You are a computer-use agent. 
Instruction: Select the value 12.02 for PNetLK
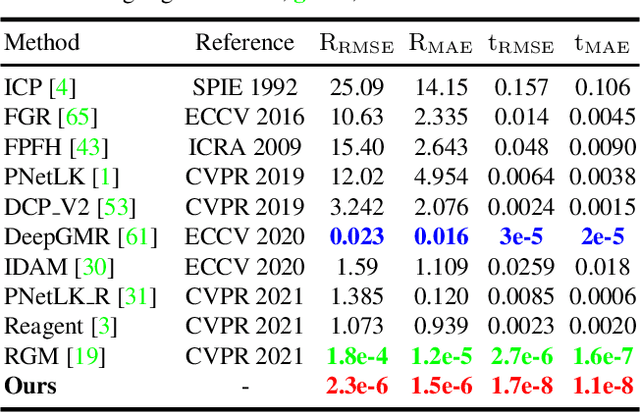[357, 177]
